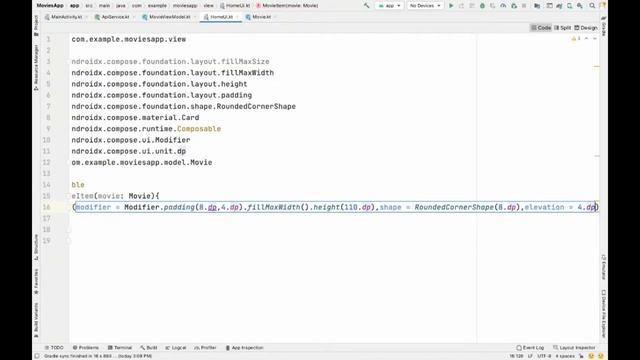640x360 pixels.
Task: Click the grey Stop icon
Action: (x=524, y=6)
